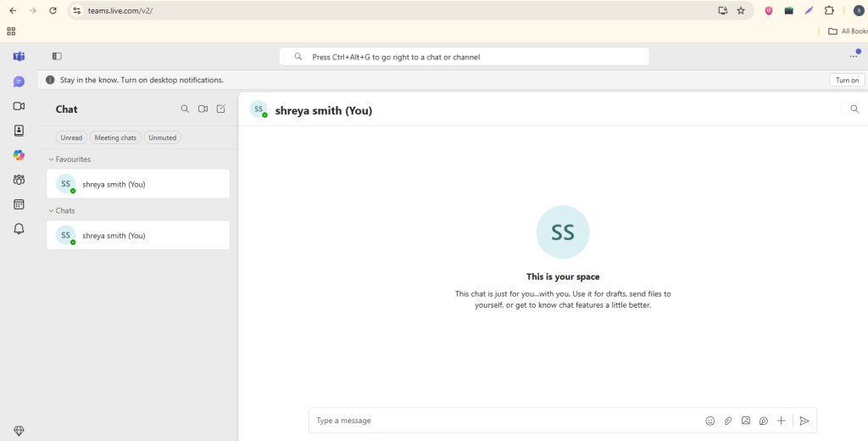
Task: Attach a file with the paperclip icon
Action: coord(728,421)
